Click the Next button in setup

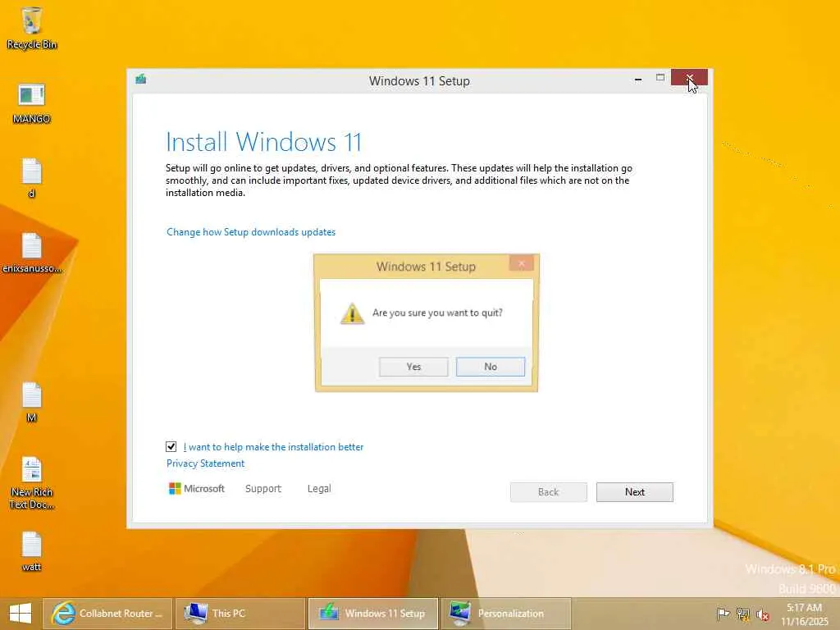coord(634,492)
